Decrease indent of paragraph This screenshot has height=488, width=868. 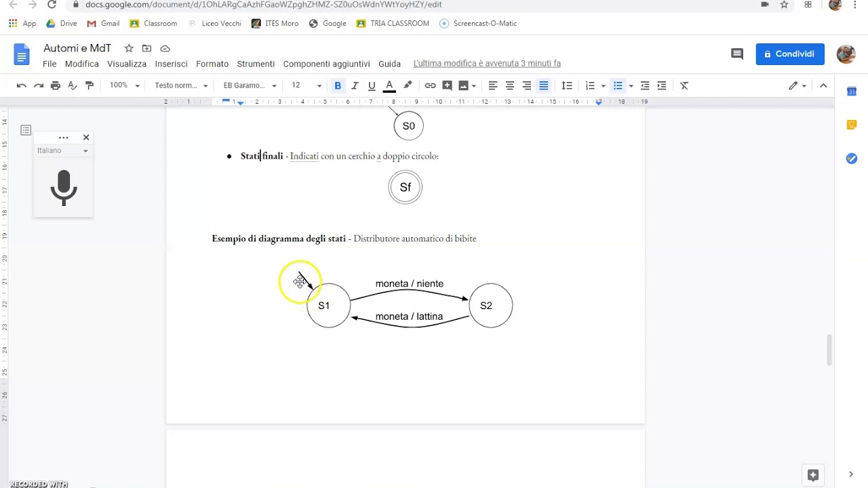click(645, 85)
